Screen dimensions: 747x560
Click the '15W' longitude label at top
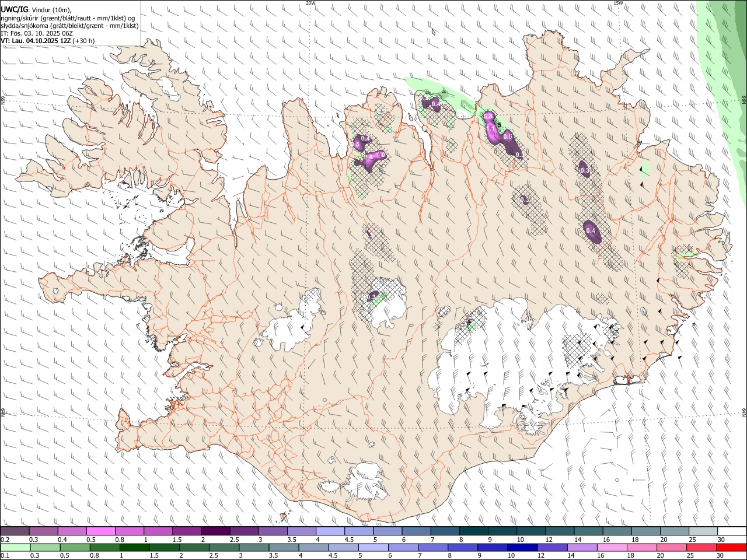[618, 3]
